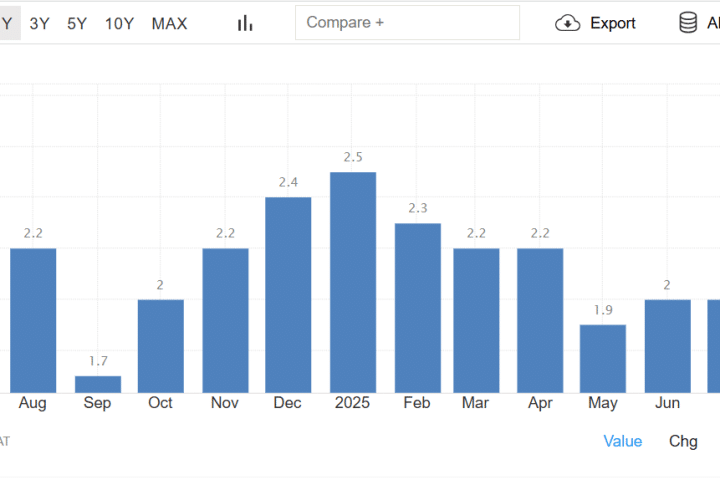Toggle chart display to Chg
Image resolution: width=720 pixels, height=480 pixels.
(x=683, y=441)
